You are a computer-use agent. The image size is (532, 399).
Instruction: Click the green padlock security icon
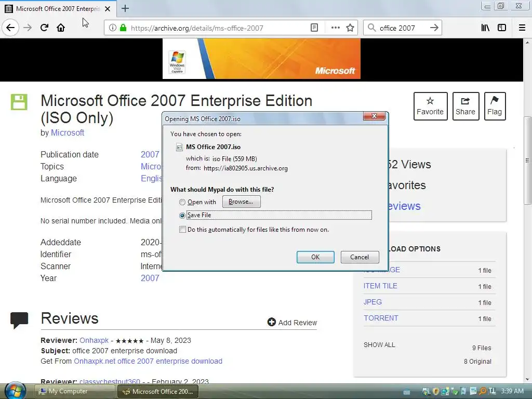[x=123, y=28]
